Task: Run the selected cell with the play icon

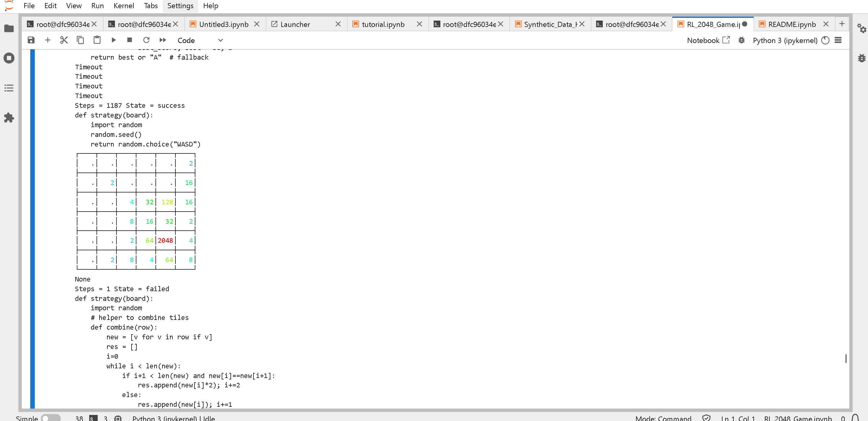Action: 113,40
